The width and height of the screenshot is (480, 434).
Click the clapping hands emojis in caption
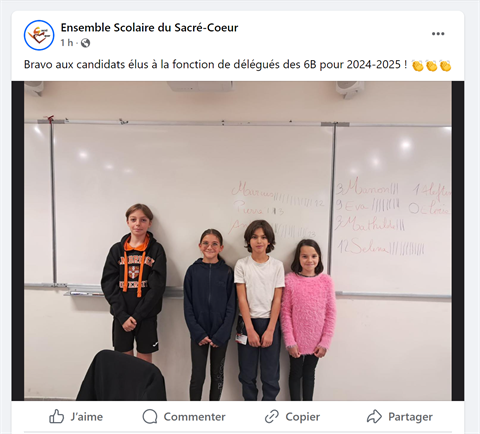[x=432, y=65]
